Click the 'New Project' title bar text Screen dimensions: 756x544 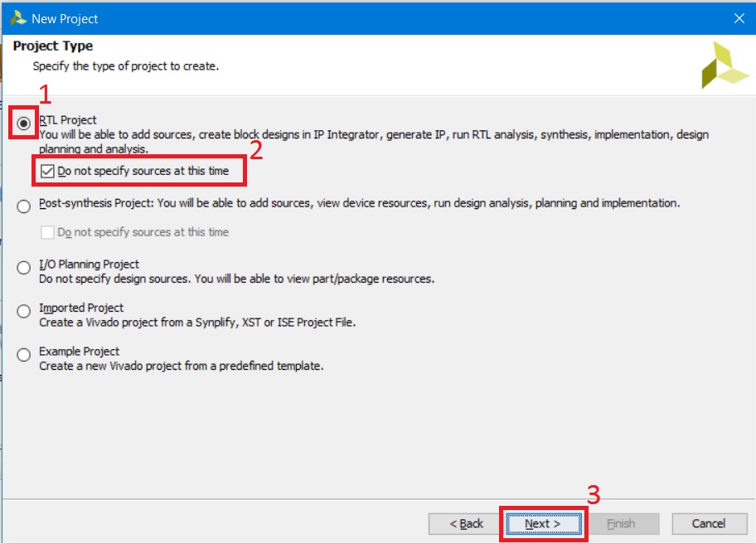65,17
